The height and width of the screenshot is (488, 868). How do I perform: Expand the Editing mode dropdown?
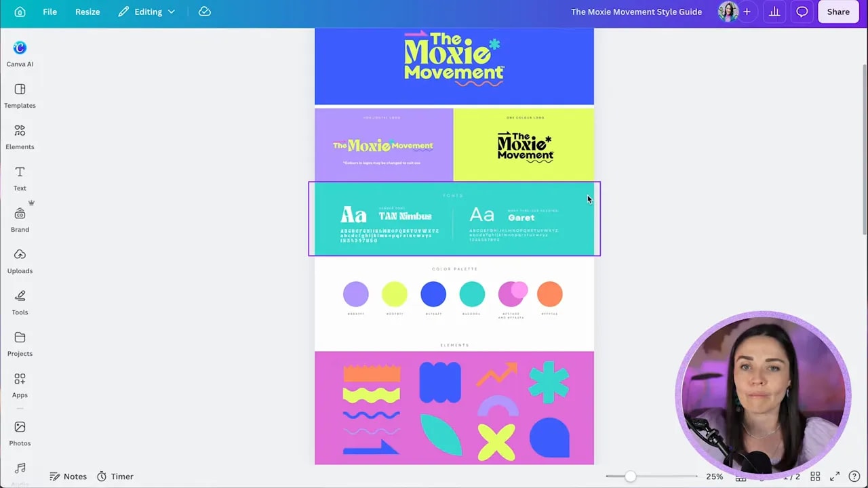click(x=146, y=12)
